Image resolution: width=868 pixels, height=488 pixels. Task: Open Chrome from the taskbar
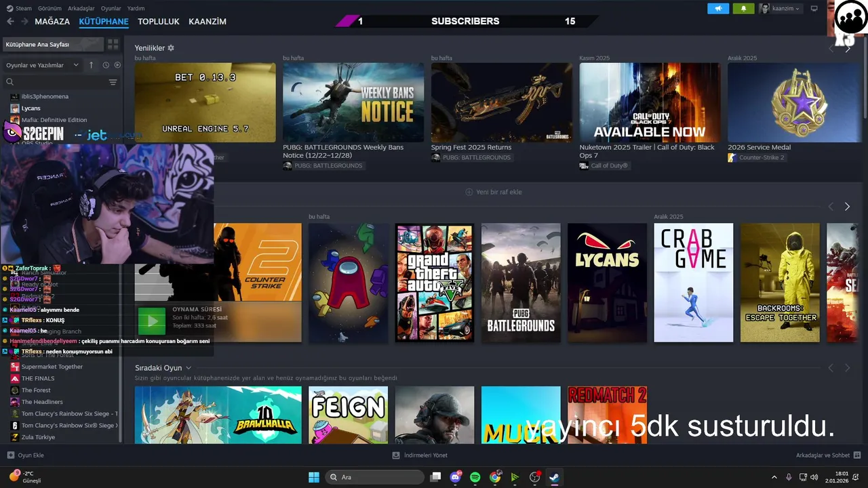495,477
